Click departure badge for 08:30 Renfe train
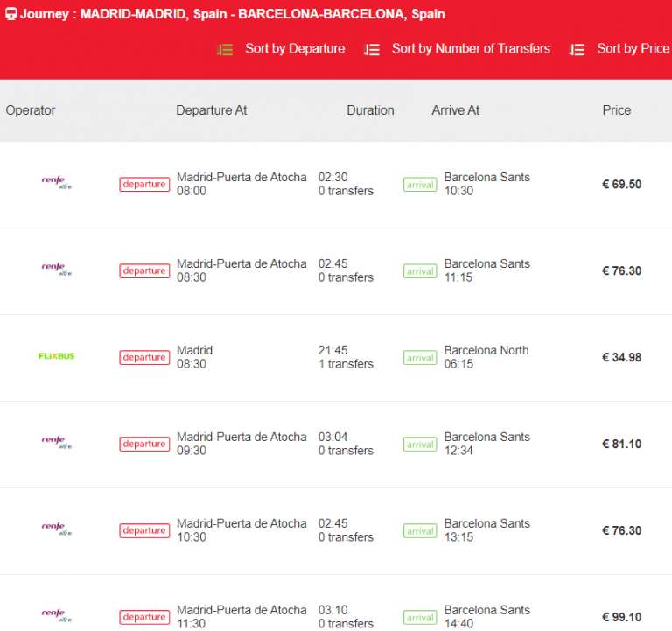This screenshot has width=672, height=631. coord(144,270)
